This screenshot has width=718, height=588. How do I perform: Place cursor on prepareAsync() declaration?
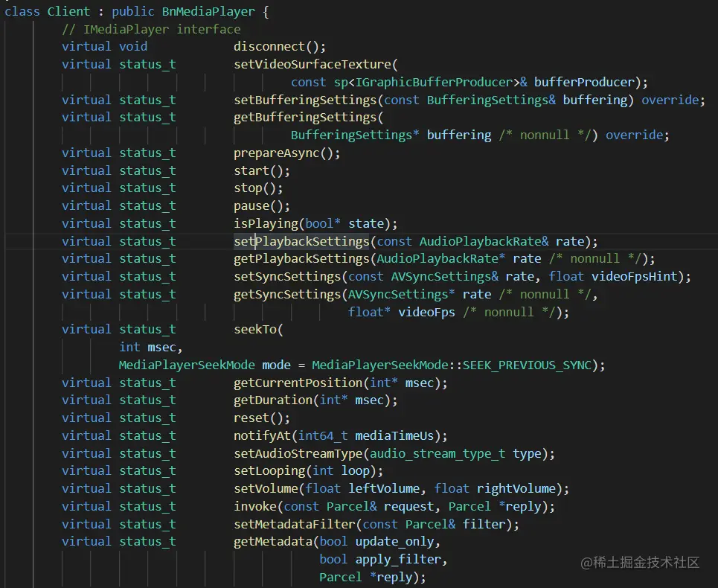(x=286, y=153)
